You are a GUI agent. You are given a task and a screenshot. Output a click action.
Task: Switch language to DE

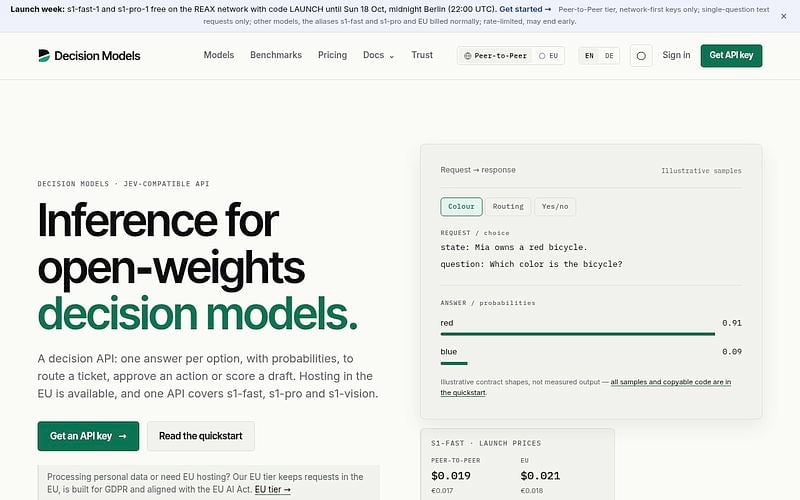coord(609,56)
